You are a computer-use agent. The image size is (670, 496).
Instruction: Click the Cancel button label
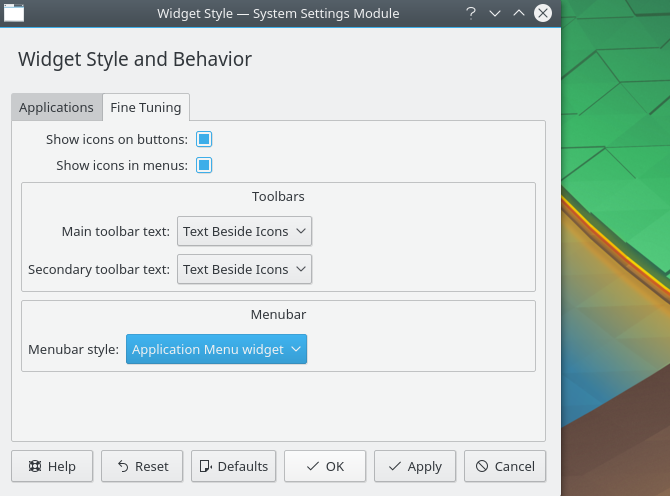pyautogui.click(x=514, y=466)
